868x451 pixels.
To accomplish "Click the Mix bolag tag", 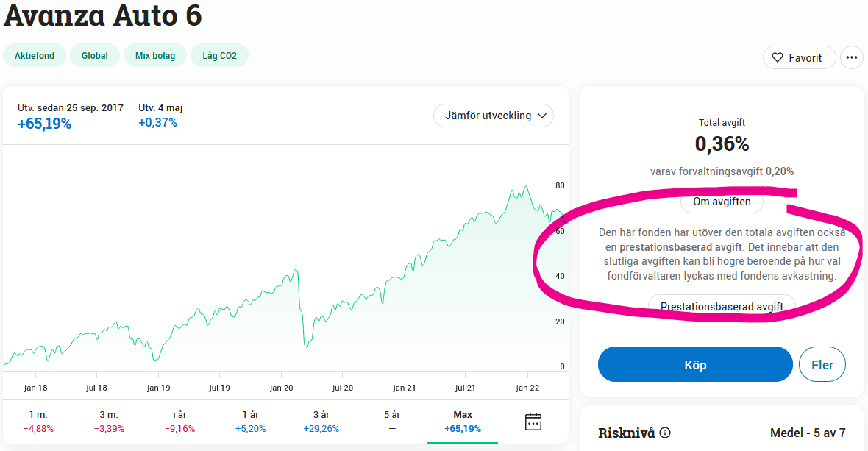I will pyautogui.click(x=155, y=56).
